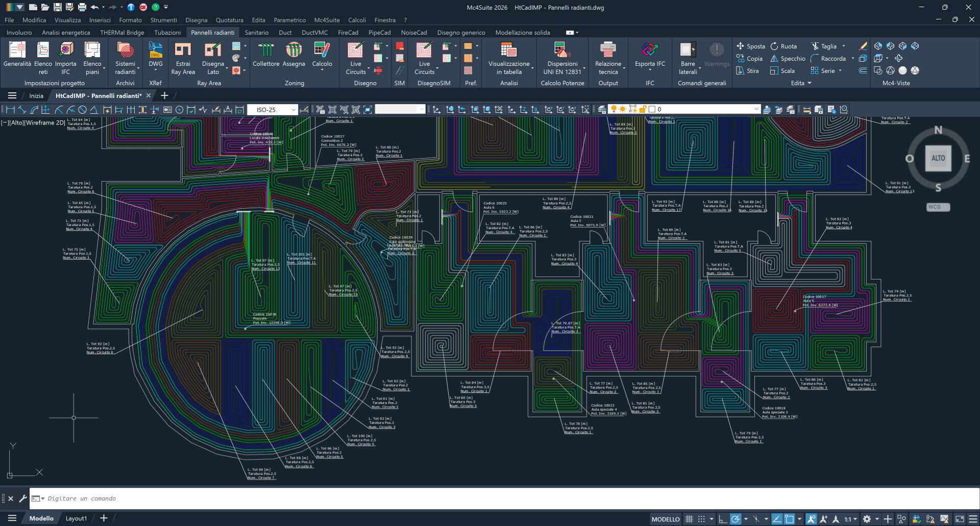The height and width of the screenshot is (526, 980).
Task: Open the Serie array dropdown arrow
Action: tap(840, 70)
